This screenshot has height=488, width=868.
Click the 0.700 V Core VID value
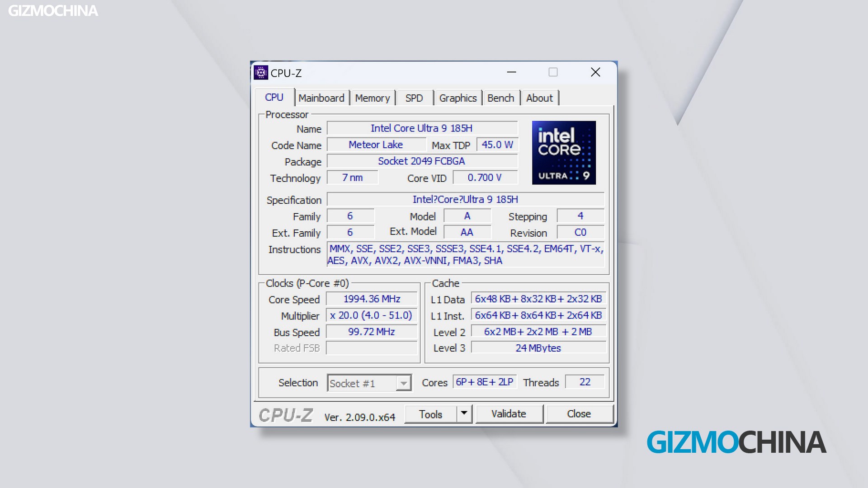pos(485,178)
